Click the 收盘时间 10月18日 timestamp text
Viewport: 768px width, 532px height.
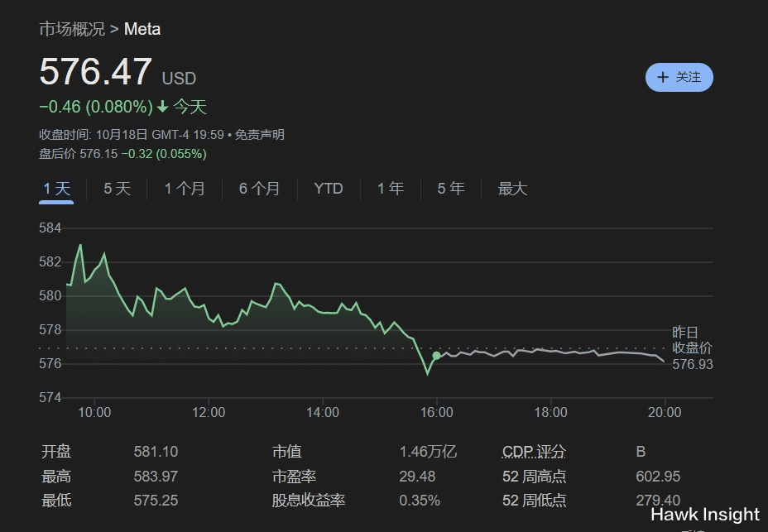pyautogui.click(x=132, y=135)
